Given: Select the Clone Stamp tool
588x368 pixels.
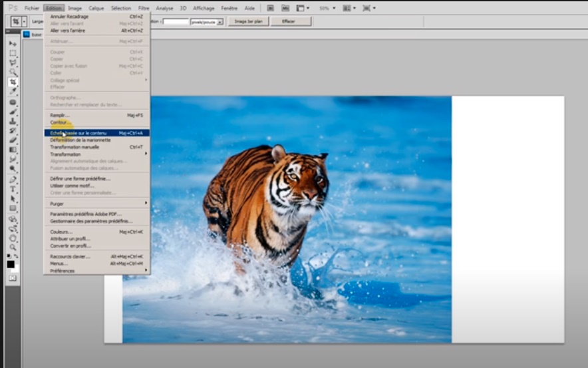Looking at the screenshot, I should click(13, 121).
